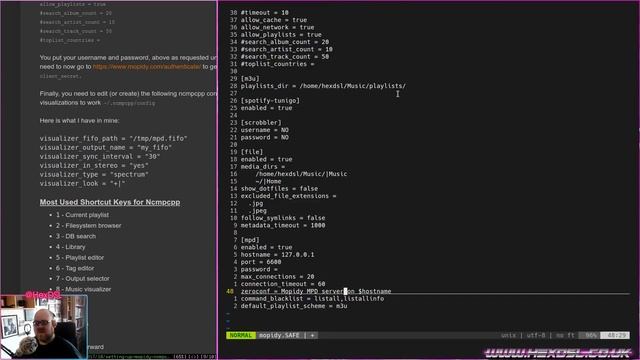Viewport: 640px width, 360px height.
Task: Click '~/|Home' media dir line
Action: pos(268,181)
